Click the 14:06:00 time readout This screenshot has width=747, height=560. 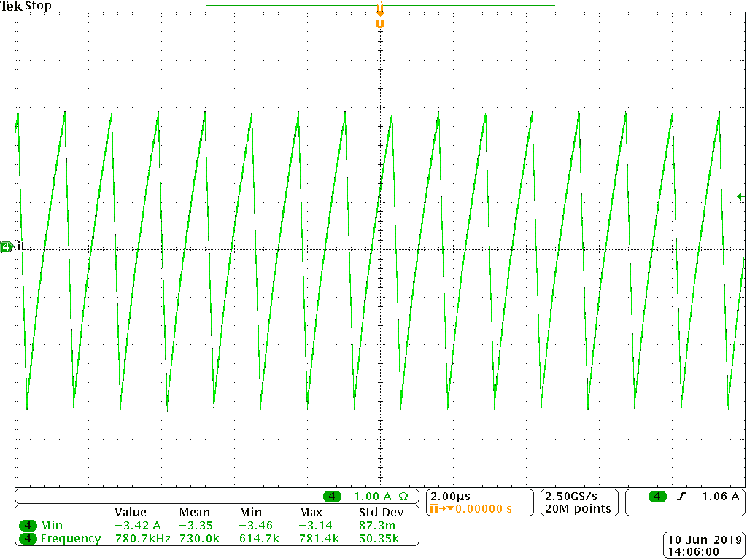point(694,551)
